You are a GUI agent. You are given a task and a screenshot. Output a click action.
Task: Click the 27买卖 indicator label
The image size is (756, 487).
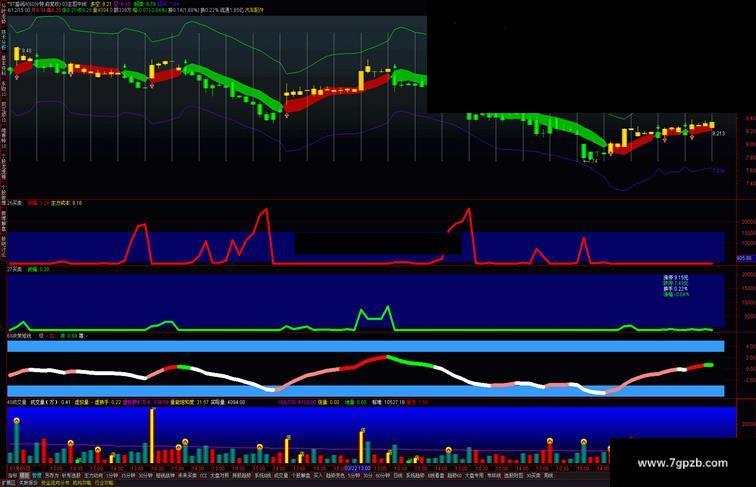pos(14,269)
